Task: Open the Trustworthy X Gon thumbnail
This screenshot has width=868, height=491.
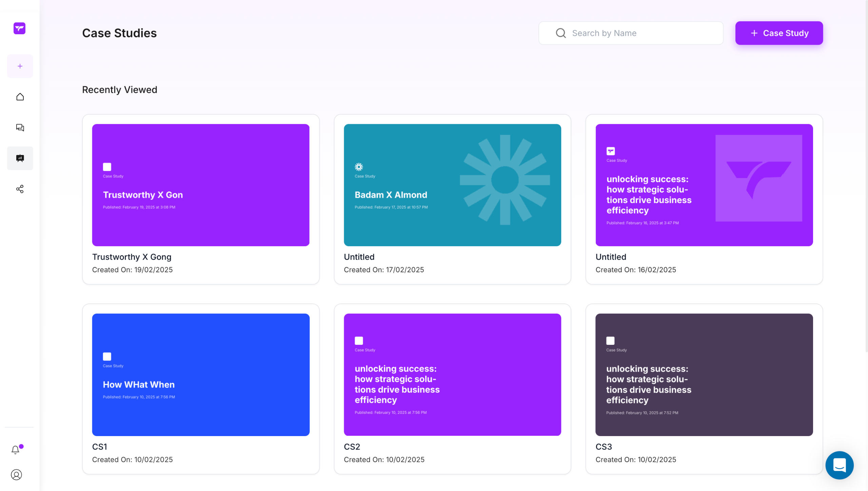Action: pyautogui.click(x=201, y=185)
